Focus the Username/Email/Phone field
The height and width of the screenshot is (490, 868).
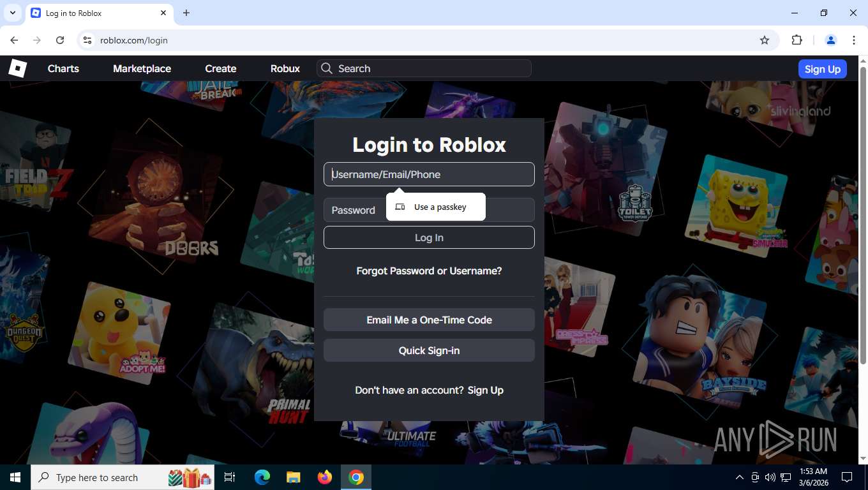tap(429, 174)
